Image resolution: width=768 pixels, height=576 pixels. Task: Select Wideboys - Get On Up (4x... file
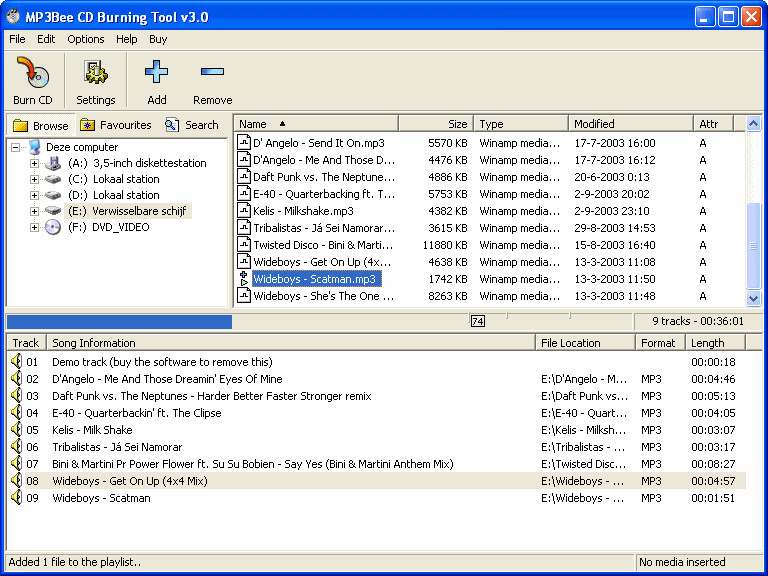pyautogui.click(x=322, y=262)
